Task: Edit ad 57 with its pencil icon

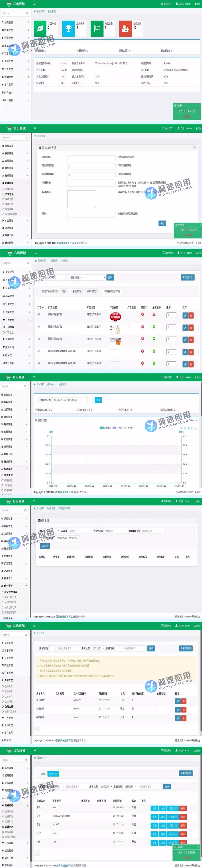Action: [185, 352]
